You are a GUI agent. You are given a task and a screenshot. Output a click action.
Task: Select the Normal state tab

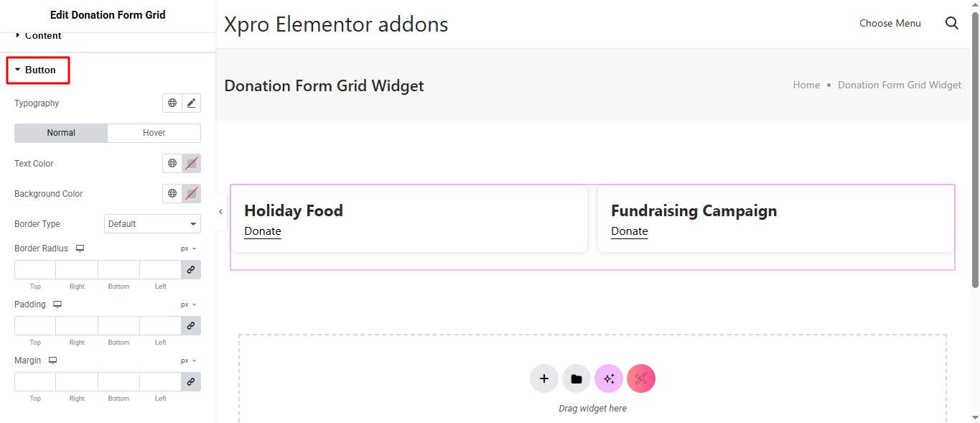click(61, 133)
